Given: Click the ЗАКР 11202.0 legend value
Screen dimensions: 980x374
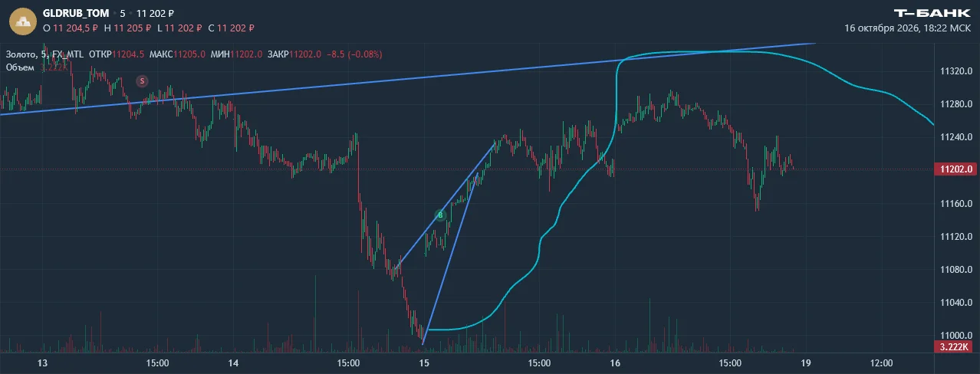Looking at the screenshot, I should (x=294, y=54).
